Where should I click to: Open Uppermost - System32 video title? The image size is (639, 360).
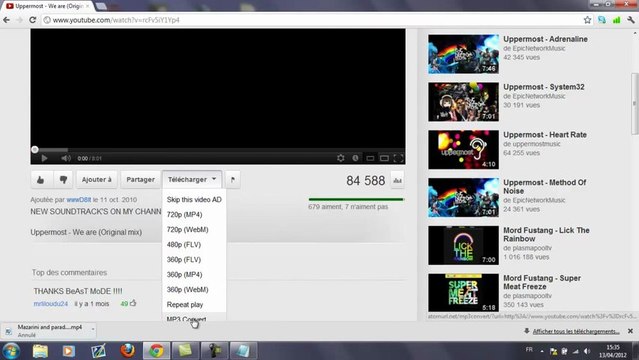(x=544, y=87)
